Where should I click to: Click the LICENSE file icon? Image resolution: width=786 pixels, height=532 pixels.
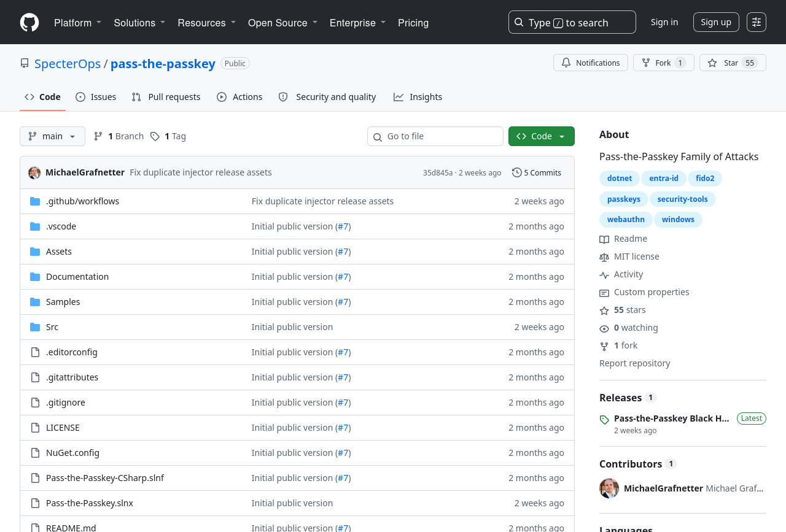coord(35,428)
